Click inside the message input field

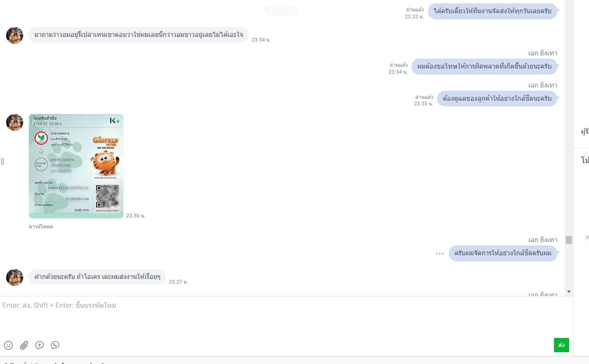(x=189, y=305)
